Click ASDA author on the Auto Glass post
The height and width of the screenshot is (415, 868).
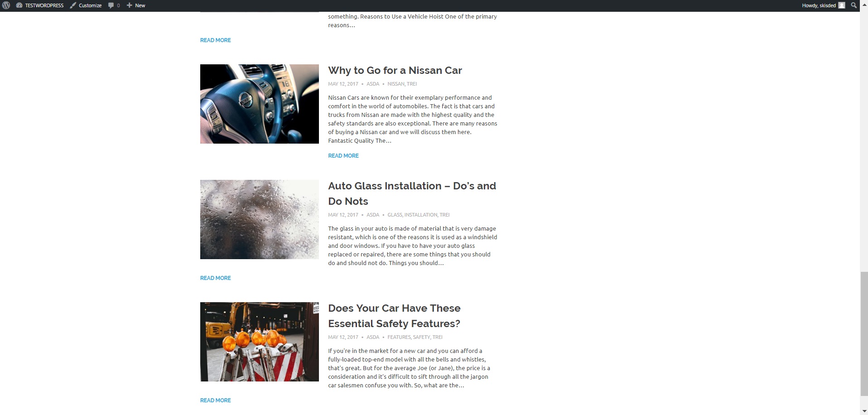(x=373, y=215)
